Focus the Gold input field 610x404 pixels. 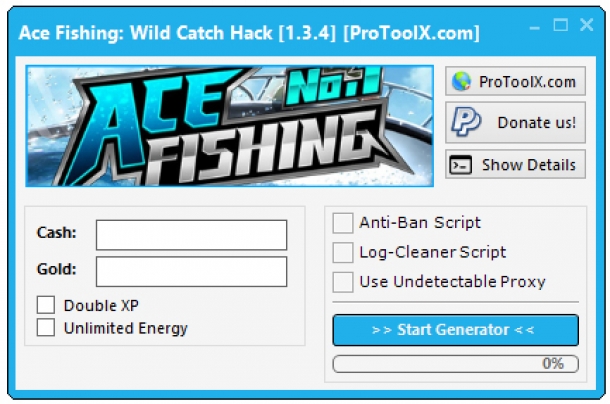(191, 272)
